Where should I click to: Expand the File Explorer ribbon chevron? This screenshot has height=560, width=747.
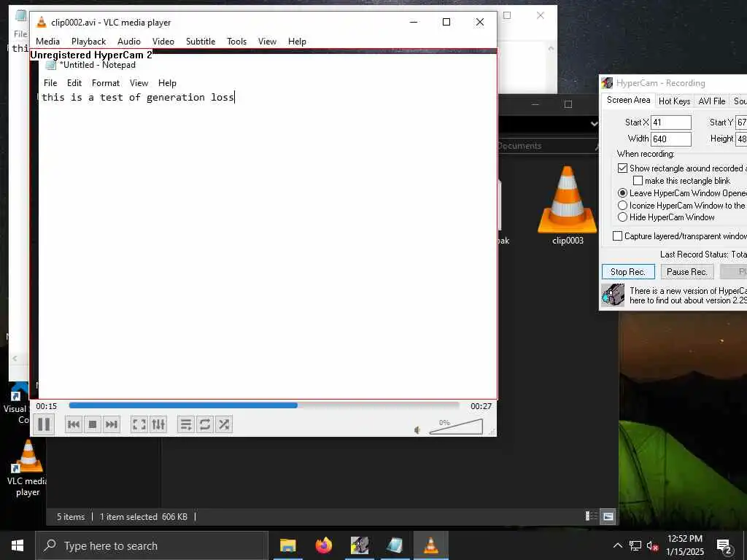coord(594,124)
